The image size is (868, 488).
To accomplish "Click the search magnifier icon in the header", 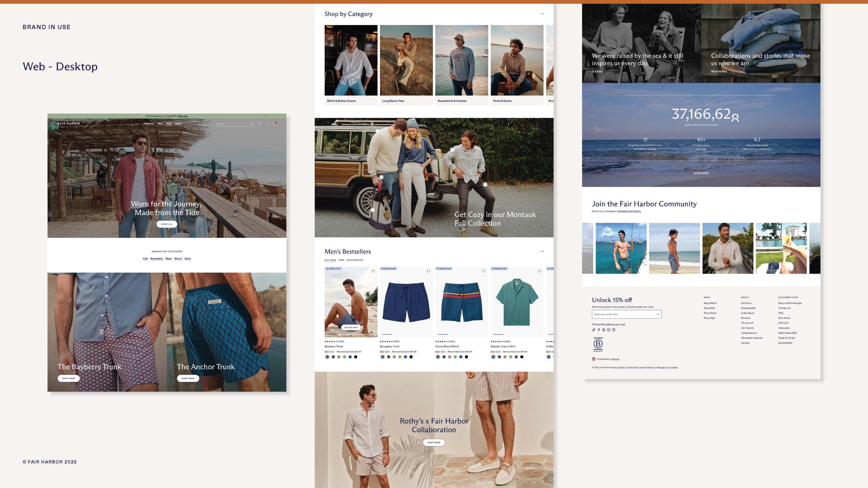I will tap(252, 124).
